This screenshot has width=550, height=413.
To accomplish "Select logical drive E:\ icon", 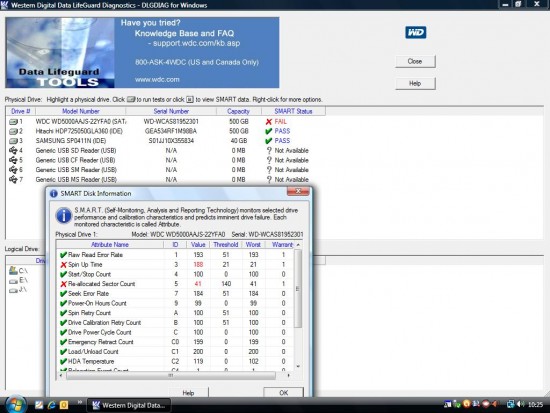I will [x=13, y=280].
